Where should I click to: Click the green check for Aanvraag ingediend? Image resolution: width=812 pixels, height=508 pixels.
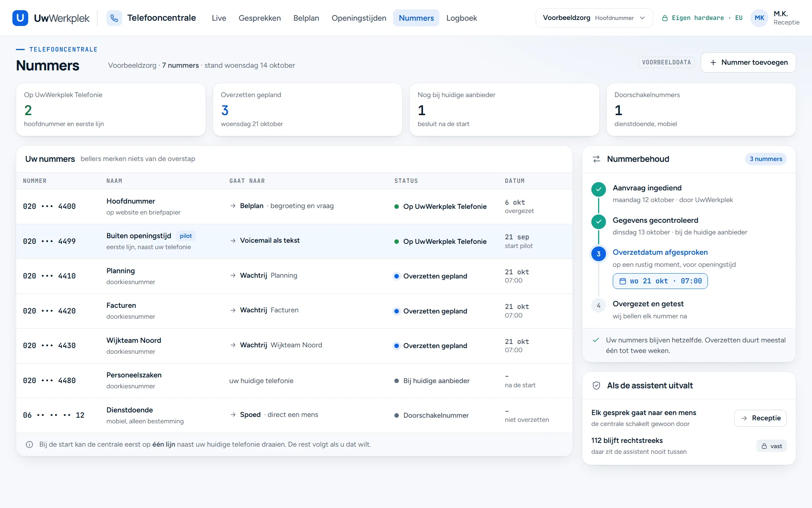coord(598,189)
